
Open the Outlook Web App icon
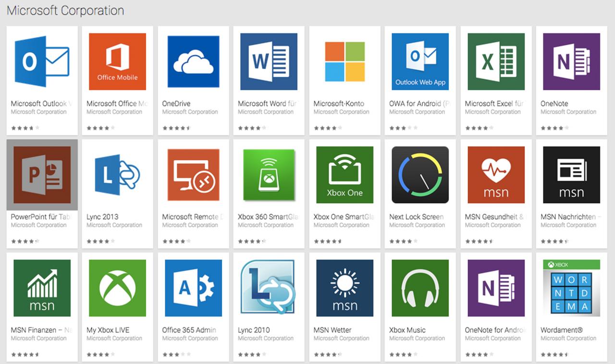click(420, 61)
